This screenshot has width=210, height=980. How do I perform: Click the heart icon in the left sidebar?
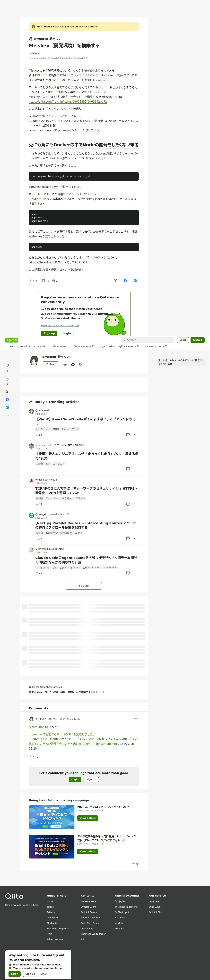[x=7, y=365]
